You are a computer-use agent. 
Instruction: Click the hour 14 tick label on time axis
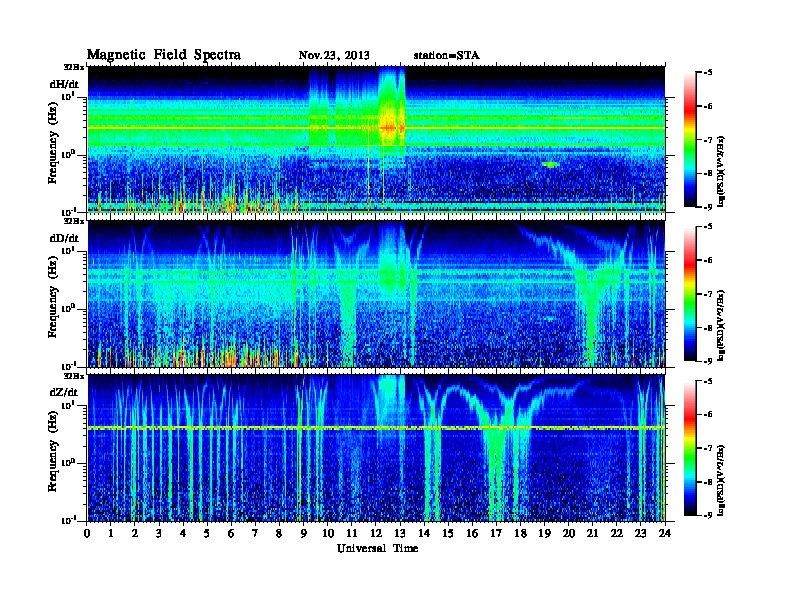pos(424,534)
